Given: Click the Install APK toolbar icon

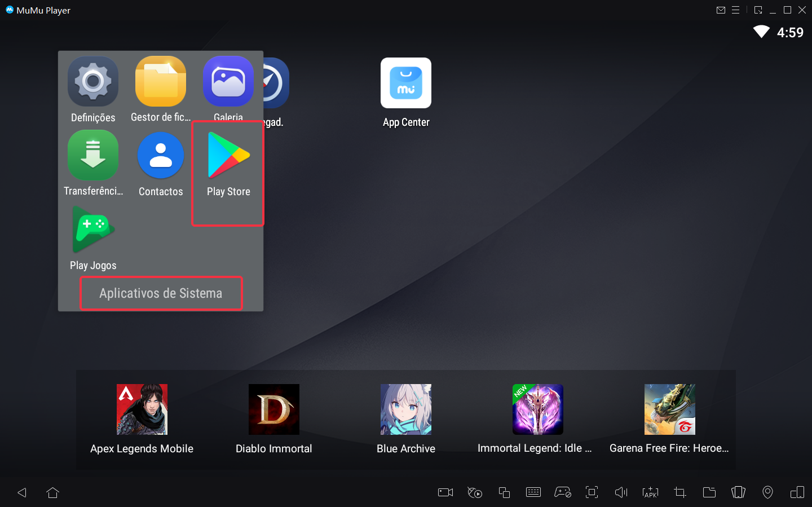Looking at the screenshot, I should tap(650, 492).
